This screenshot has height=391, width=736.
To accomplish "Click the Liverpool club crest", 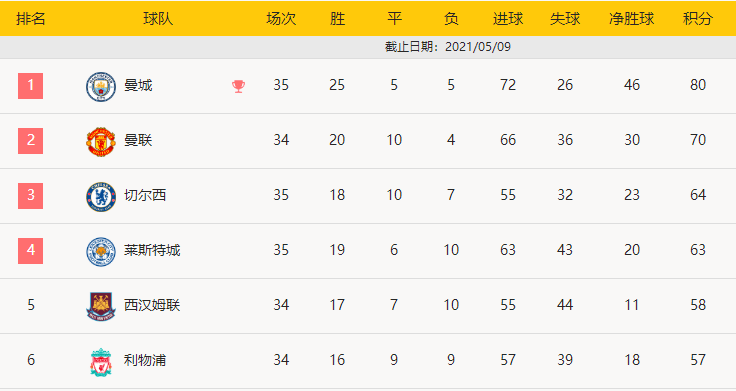I will pyautogui.click(x=101, y=361).
